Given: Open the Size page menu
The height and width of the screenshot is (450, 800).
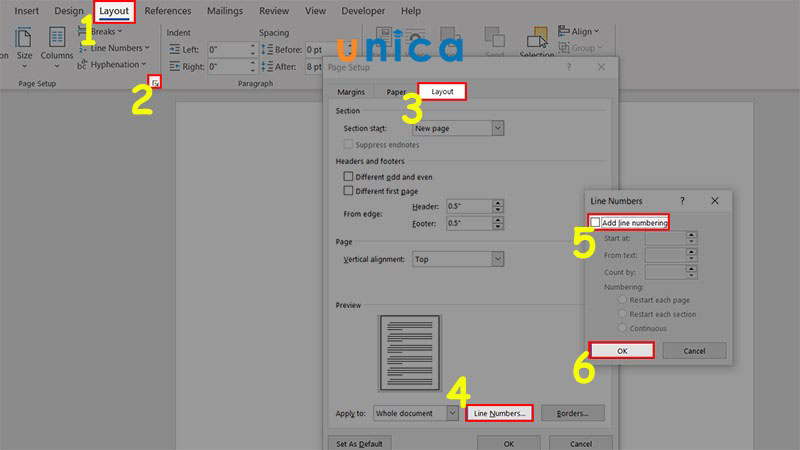Looking at the screenshot, I should 23,47.
